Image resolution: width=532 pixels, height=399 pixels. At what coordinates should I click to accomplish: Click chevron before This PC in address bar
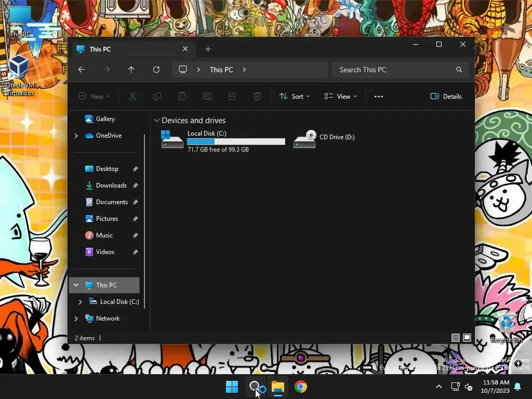[x=198, y=70]
